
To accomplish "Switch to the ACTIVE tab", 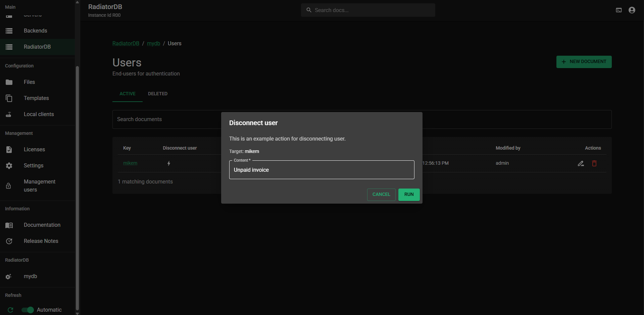I will [128, 94].
